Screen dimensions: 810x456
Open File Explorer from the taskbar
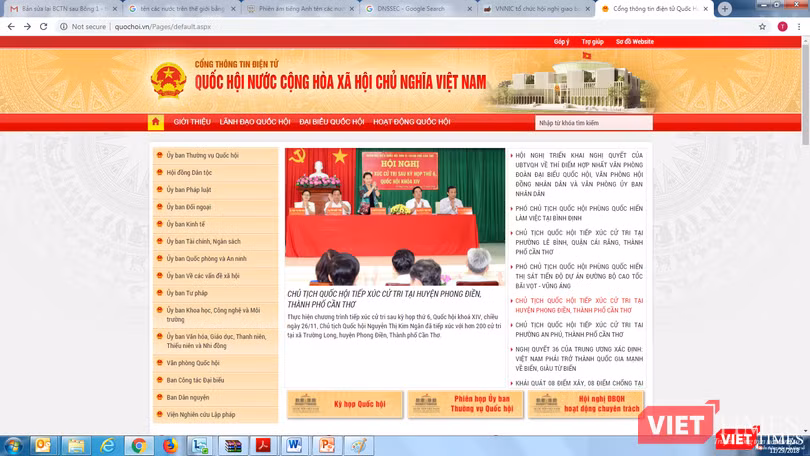click(x=75, y=446)
